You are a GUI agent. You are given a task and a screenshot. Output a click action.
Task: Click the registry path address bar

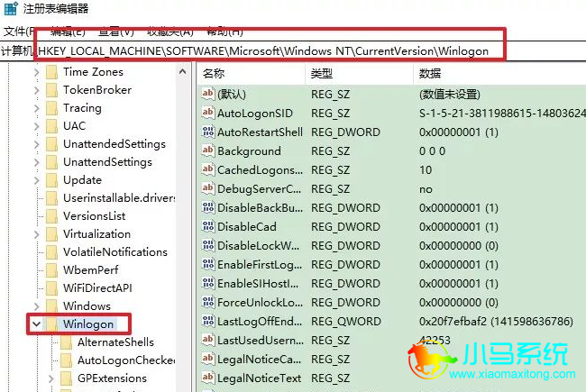coord(293,50)
